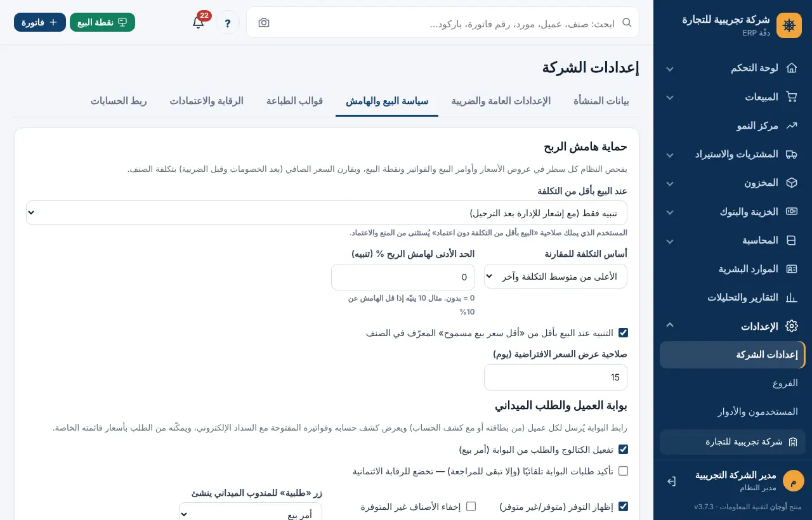Click the banknote icon for الخزينة والبنوك

[791, 212]
